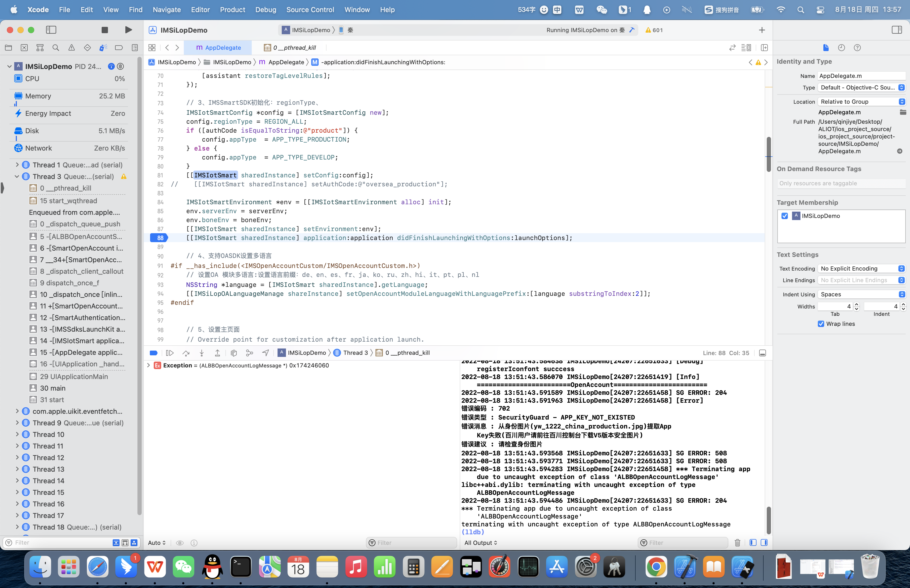This screenshot has height=588, width=910.
Task: Open the All Output console selector
Action: click(x=481, y=542)
